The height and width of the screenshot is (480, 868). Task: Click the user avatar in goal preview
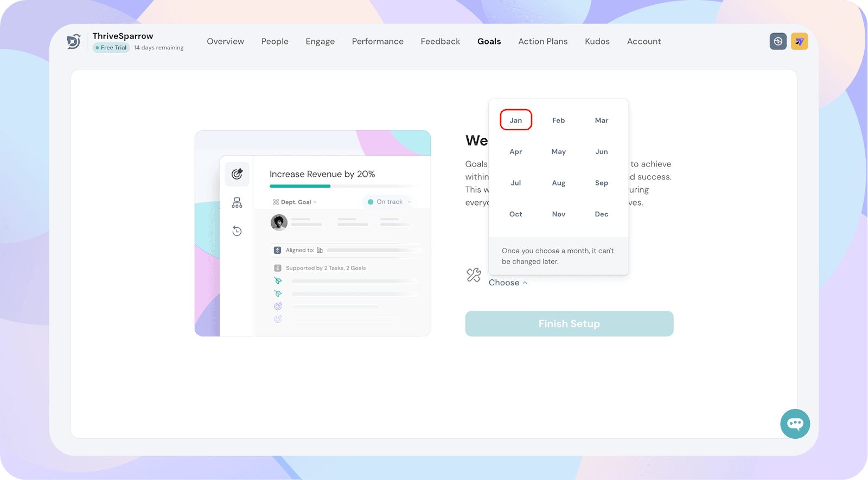279,222
